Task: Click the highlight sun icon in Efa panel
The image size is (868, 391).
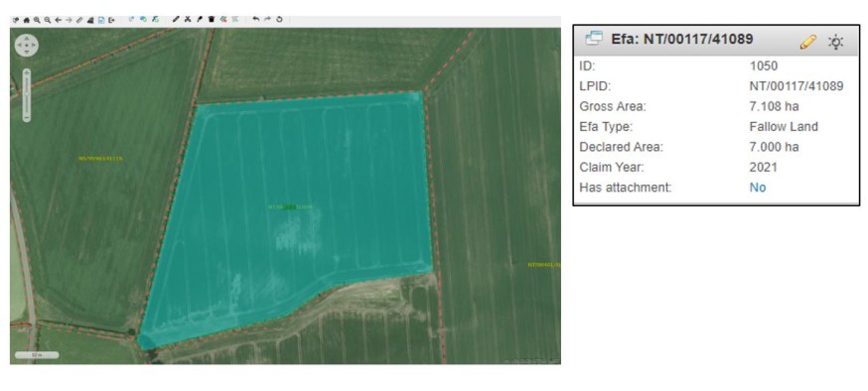Action: 835,42
